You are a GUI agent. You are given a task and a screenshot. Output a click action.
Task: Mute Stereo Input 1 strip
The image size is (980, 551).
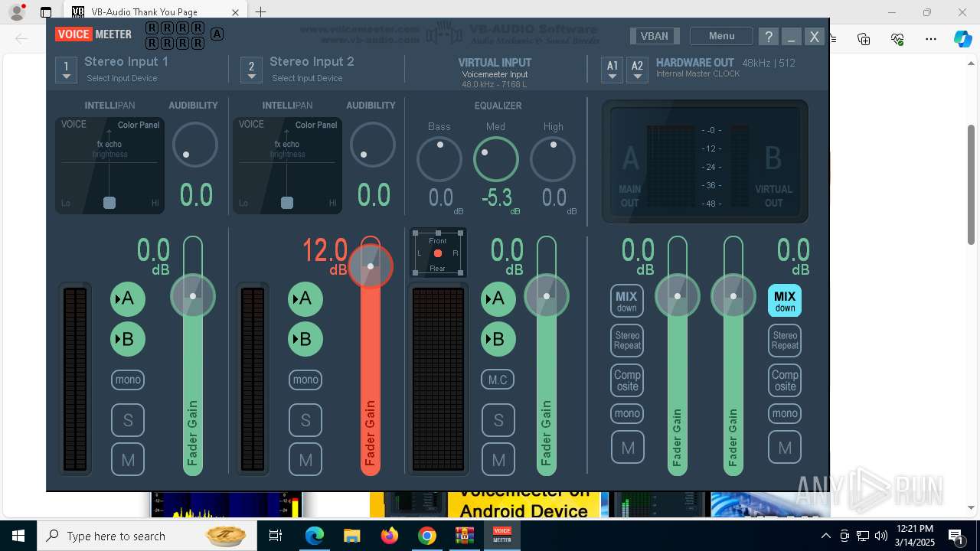pyautogui.click(x=128, y=460)
